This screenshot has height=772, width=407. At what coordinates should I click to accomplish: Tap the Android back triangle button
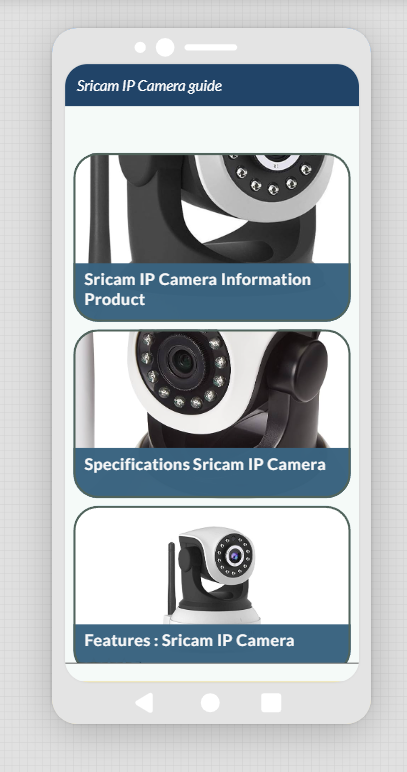pyautogui.click(x=145, y=703)
